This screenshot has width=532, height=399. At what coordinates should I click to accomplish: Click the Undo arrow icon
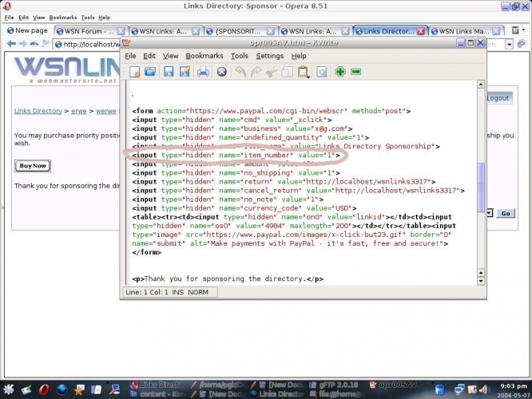[x=240, y=72]
